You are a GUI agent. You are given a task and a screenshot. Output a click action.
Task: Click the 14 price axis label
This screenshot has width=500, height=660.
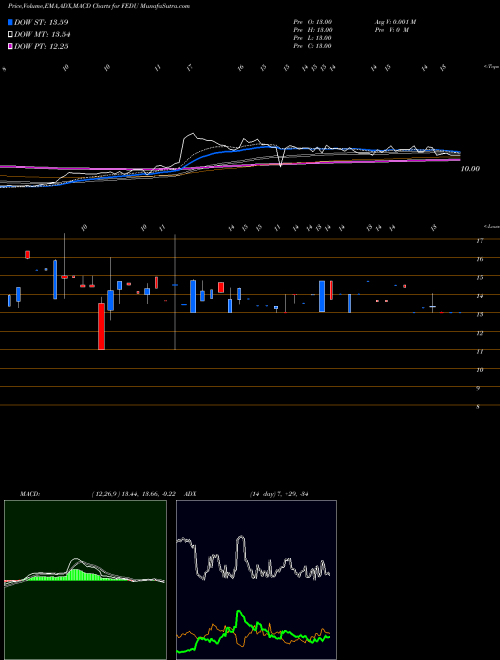(479, 296)
